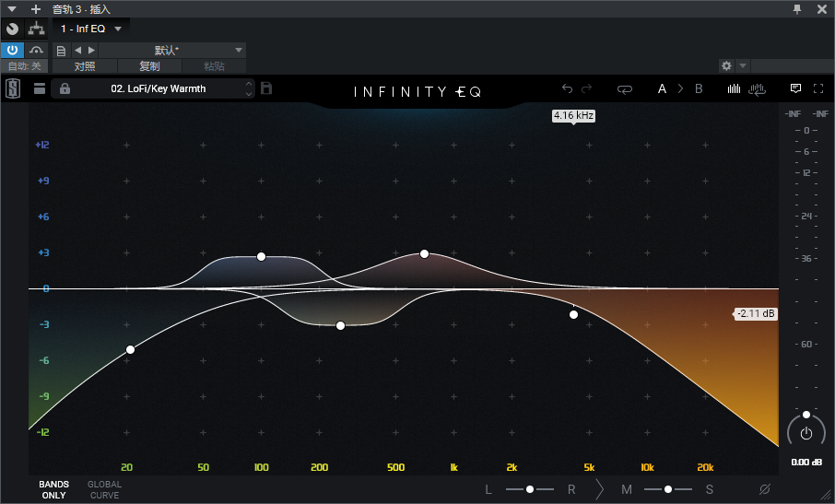The height and width of the screenshot is (504, 835).
Task: Select the cut band node near 250 Hz
Action: click(340, 325)
